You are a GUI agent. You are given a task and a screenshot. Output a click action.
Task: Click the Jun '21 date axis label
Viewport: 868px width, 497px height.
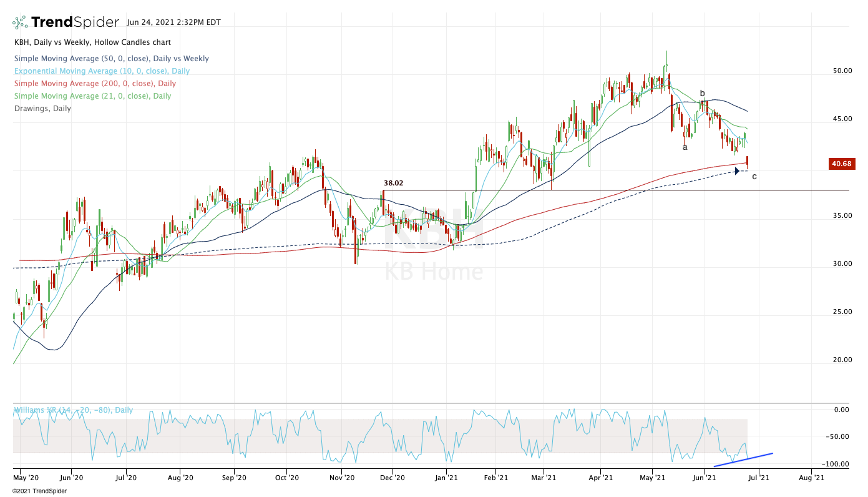pyautogui.click(x=705, y=477)
